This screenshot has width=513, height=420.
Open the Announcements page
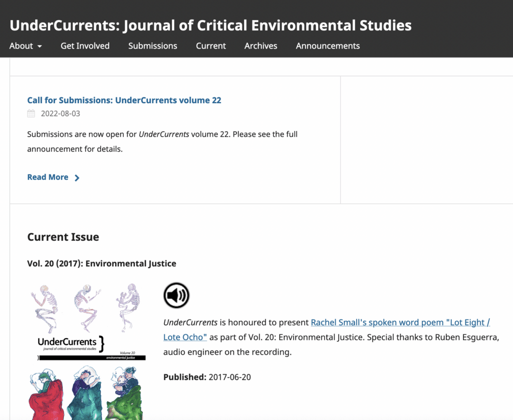click(328, 46)
